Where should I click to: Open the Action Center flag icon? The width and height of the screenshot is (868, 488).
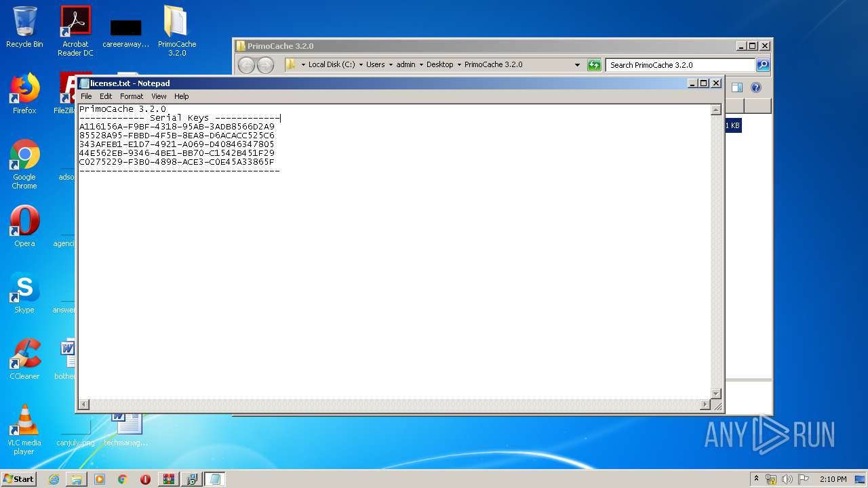click(804, 479)
